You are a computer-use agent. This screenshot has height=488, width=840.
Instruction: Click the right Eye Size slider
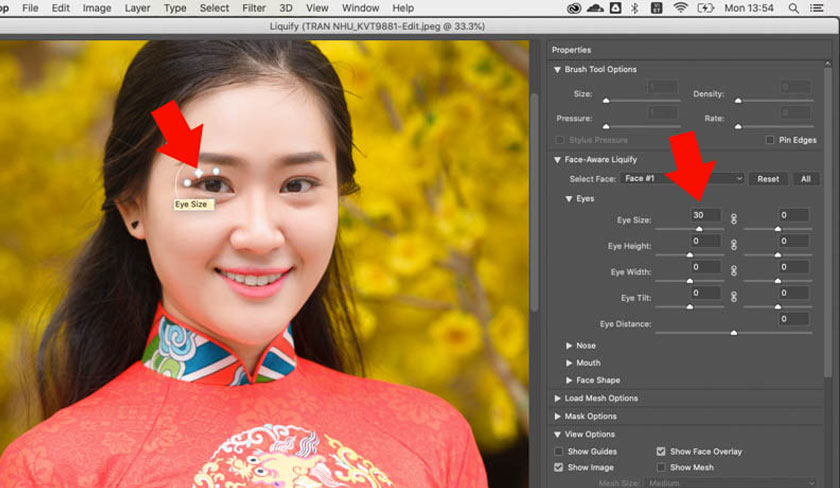[778, 229]
